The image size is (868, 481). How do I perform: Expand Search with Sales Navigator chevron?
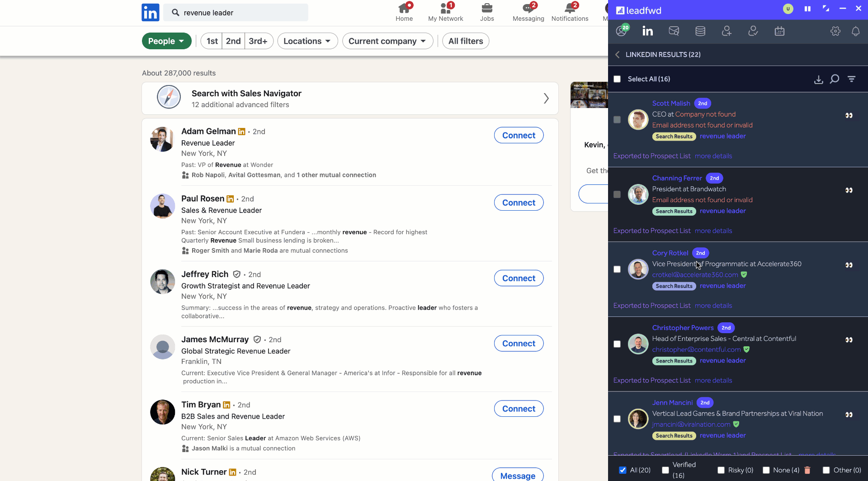[x=546, y=99]
